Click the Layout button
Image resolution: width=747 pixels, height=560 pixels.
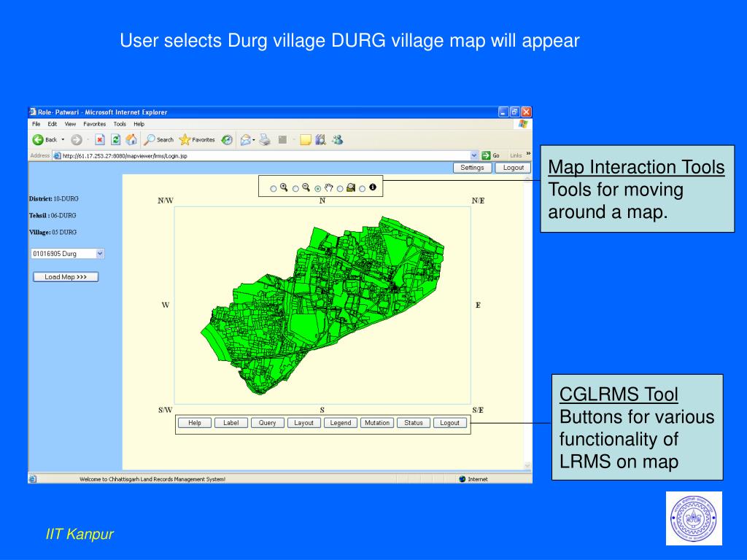[x=304, y=423]
